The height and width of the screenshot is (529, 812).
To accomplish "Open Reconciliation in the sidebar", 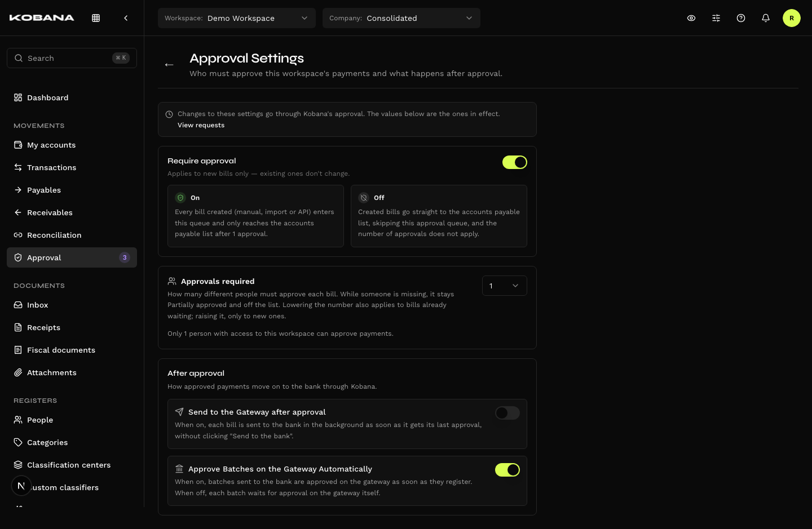I will pos(72,235).
